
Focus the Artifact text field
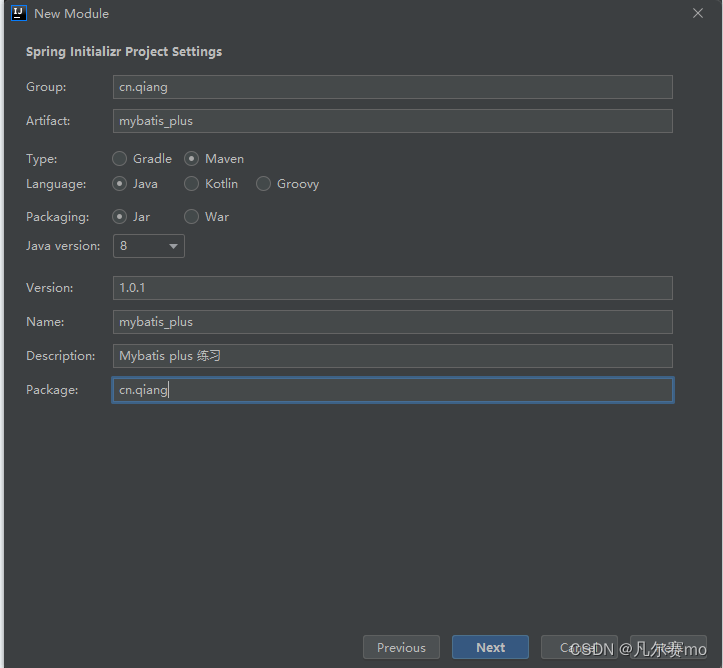click(392, 121)
